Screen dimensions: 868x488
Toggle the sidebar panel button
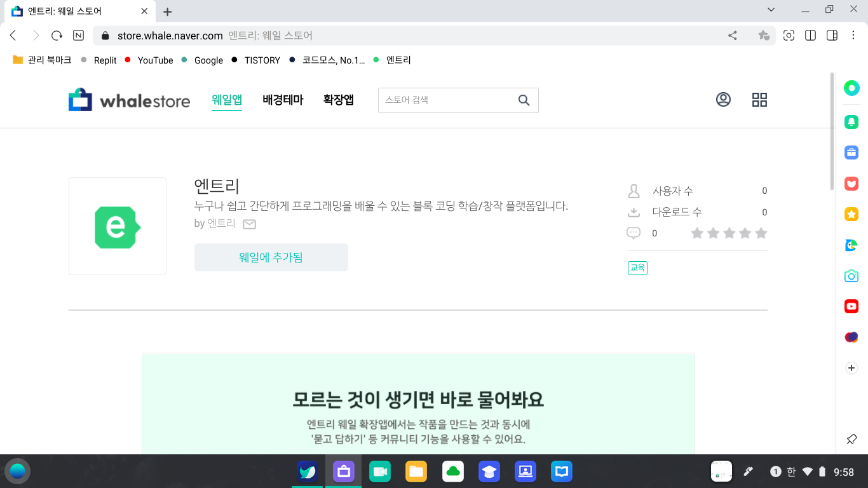click(x=832, y=36)
